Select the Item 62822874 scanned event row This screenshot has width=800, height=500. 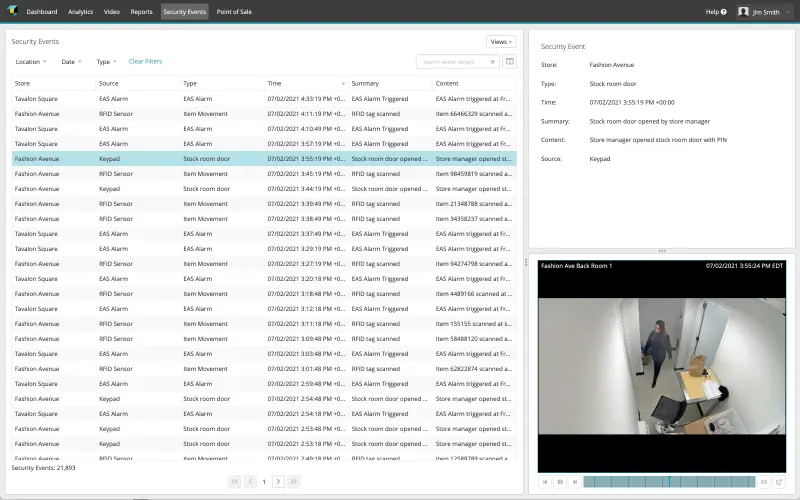[x=264, y=369]
